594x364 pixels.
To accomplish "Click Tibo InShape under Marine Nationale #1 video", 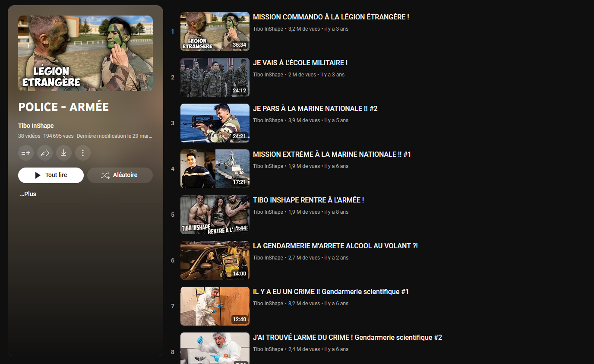I will [x=268, y=166].
